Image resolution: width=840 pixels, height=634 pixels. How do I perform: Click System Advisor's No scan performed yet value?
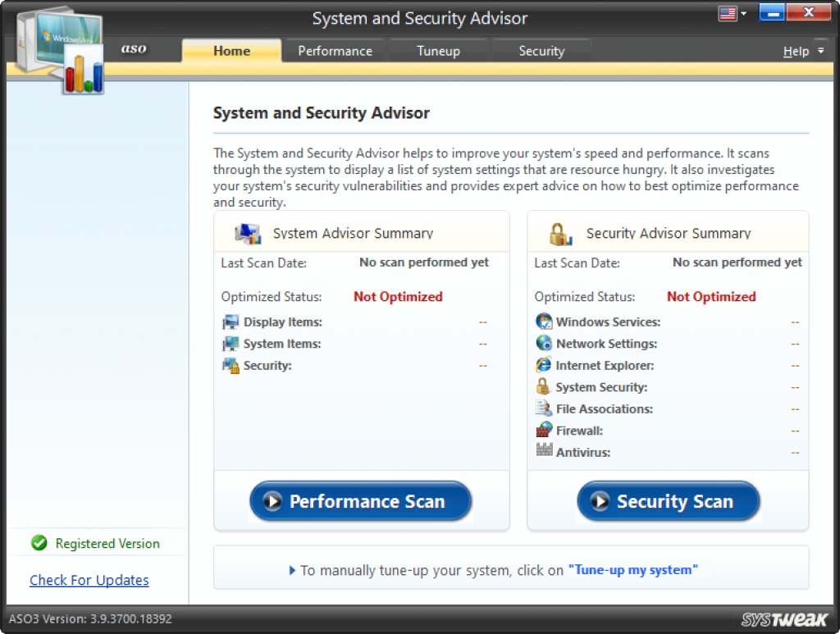point(424,262)
